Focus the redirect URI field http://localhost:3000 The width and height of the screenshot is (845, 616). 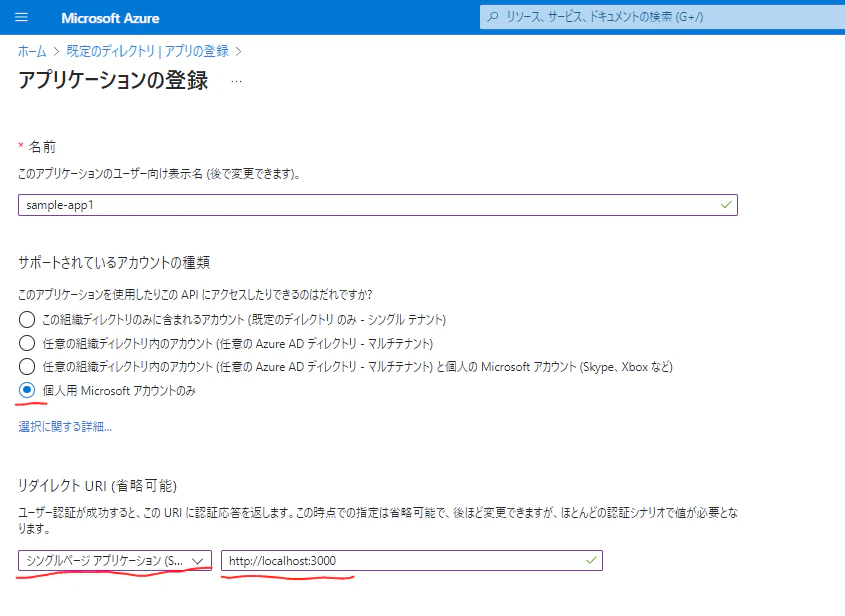point(412,560)
